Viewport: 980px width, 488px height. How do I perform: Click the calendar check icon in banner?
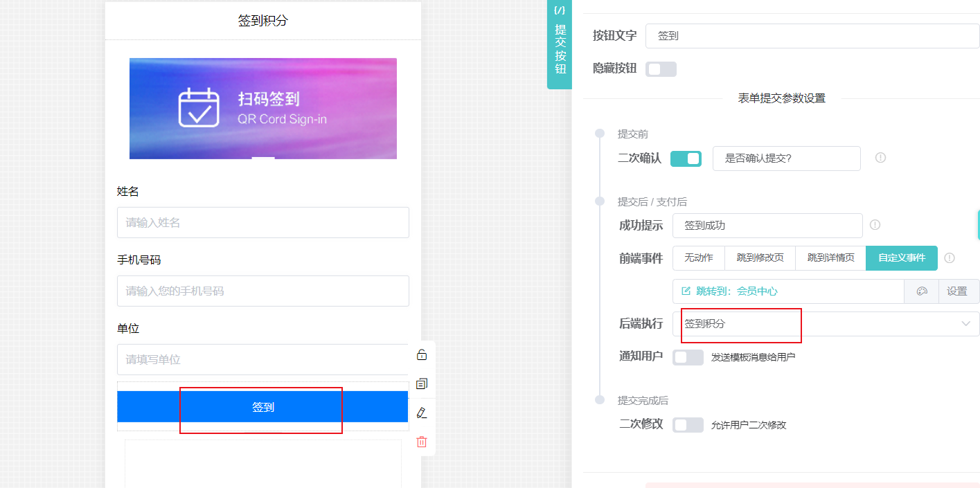coord(199,108)
